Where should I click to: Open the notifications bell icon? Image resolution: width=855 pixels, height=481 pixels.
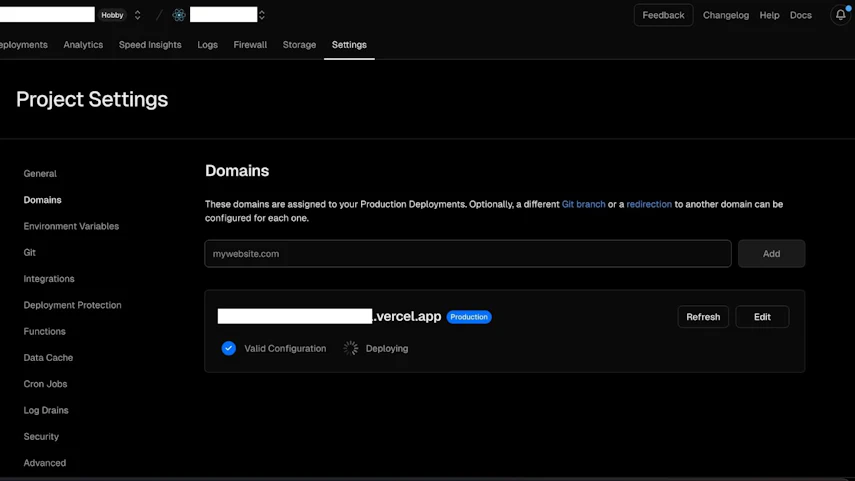pyautogui.click(x=841, y=15)
